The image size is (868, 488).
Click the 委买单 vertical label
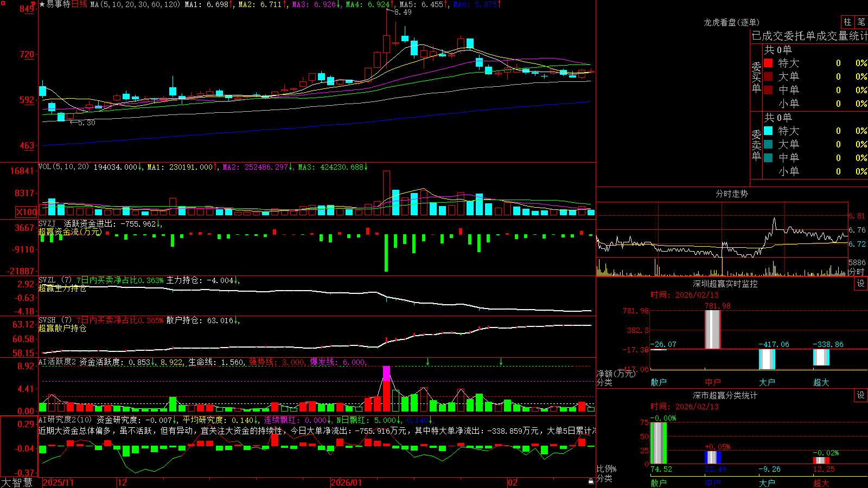[x=756, y=76]
